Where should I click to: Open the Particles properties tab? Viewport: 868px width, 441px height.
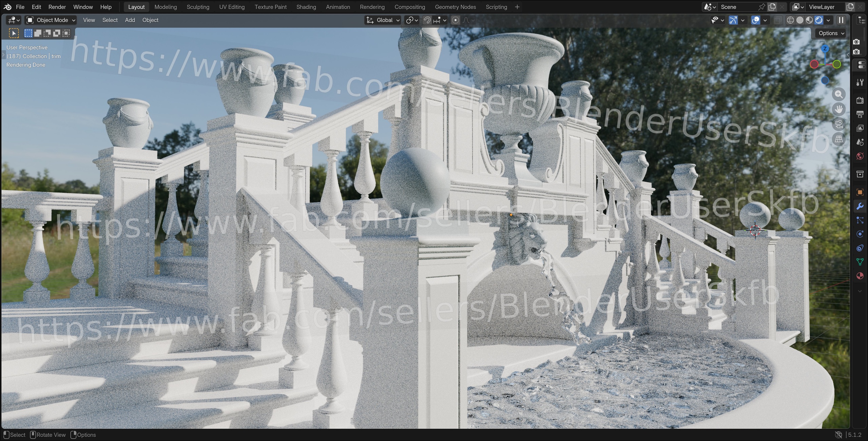click(860, 220)
